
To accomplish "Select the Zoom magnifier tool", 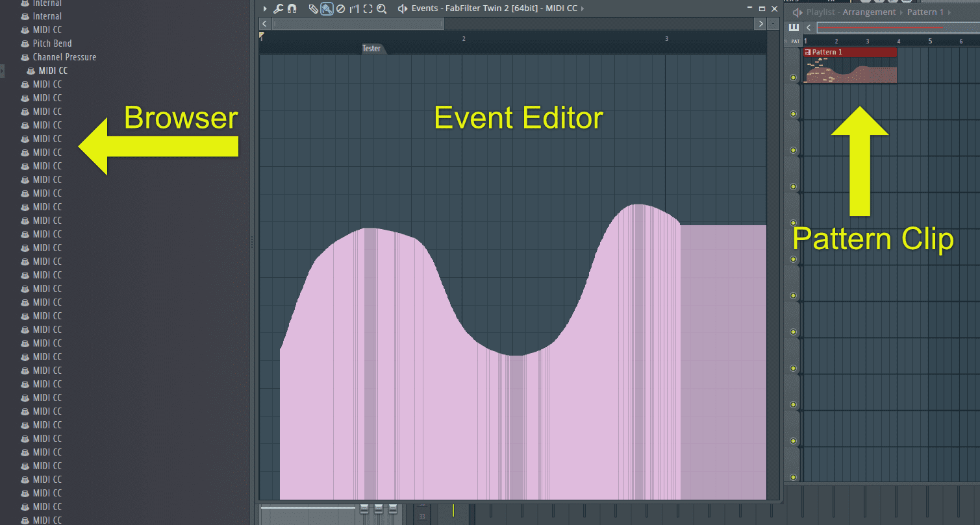I will (381, 8).
